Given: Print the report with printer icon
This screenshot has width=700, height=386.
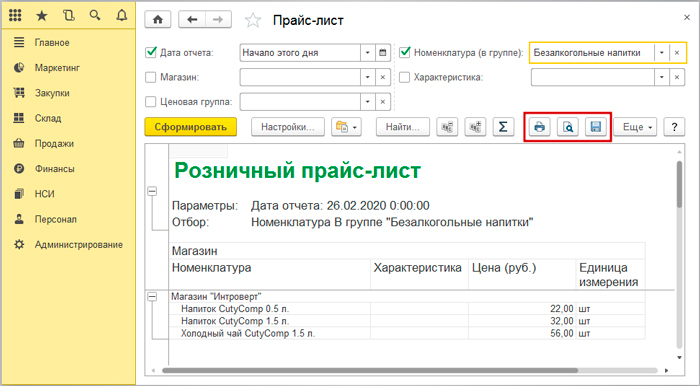Looking at the screenshot, I should tap(539, 127).
